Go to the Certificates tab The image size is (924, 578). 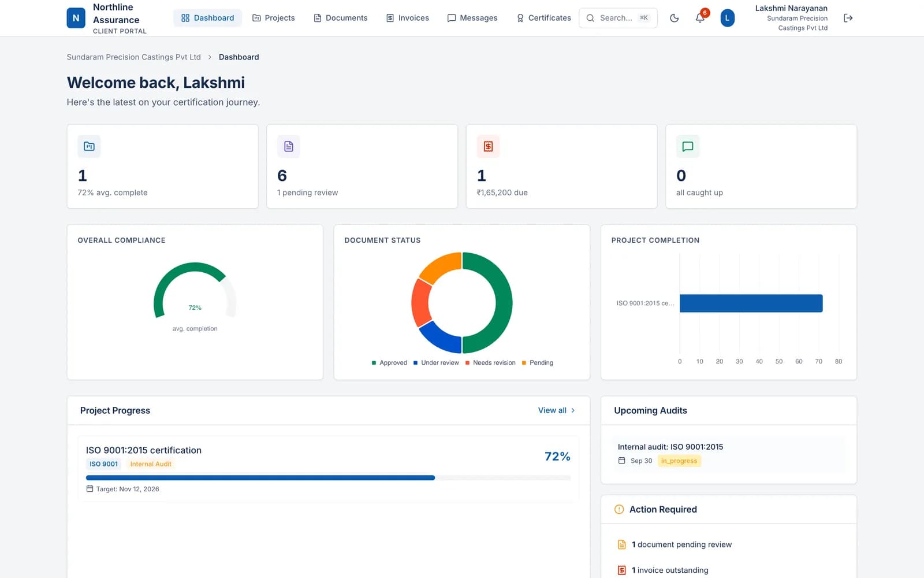pos(544,18)
